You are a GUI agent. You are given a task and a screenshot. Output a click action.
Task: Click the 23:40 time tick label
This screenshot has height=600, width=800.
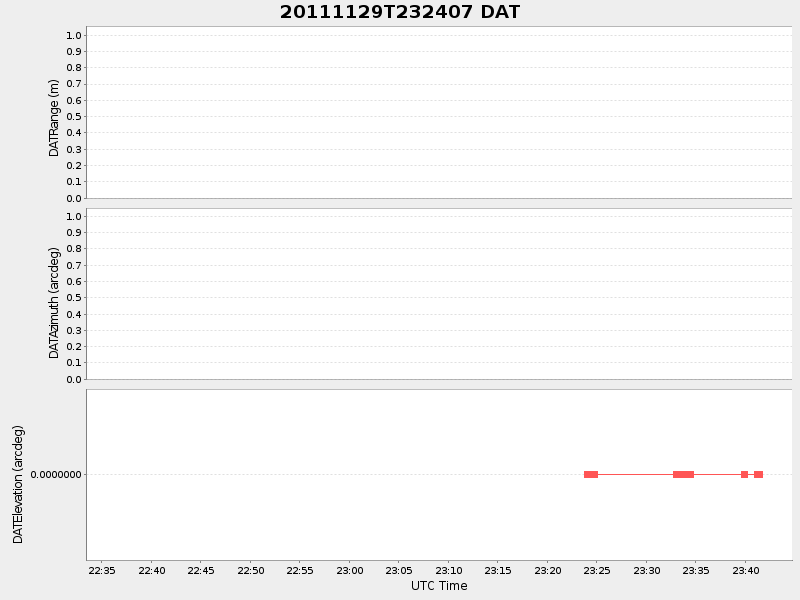coord(745,571)
